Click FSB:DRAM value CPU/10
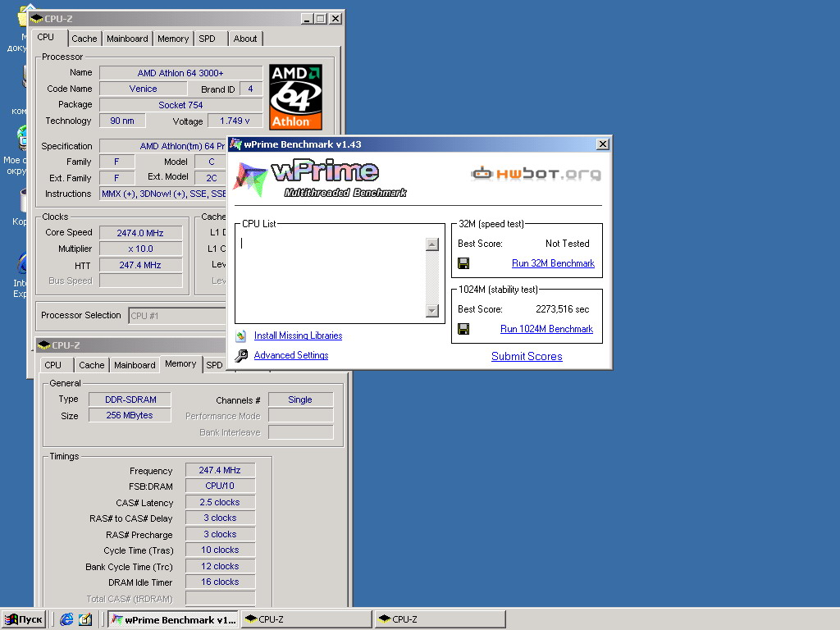840x630 pixels. pos(220,486)
